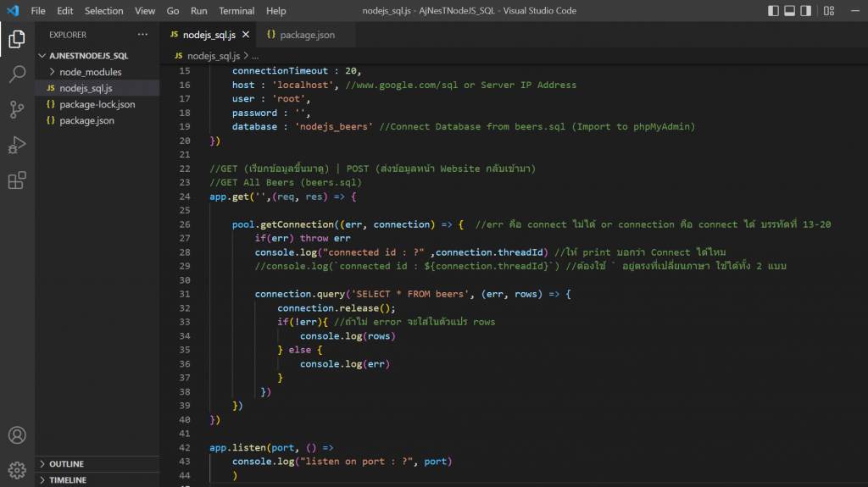Toggle the secondary side bar layout button
The width and height of the screenshot is (868, 487).
click(807, 11)
